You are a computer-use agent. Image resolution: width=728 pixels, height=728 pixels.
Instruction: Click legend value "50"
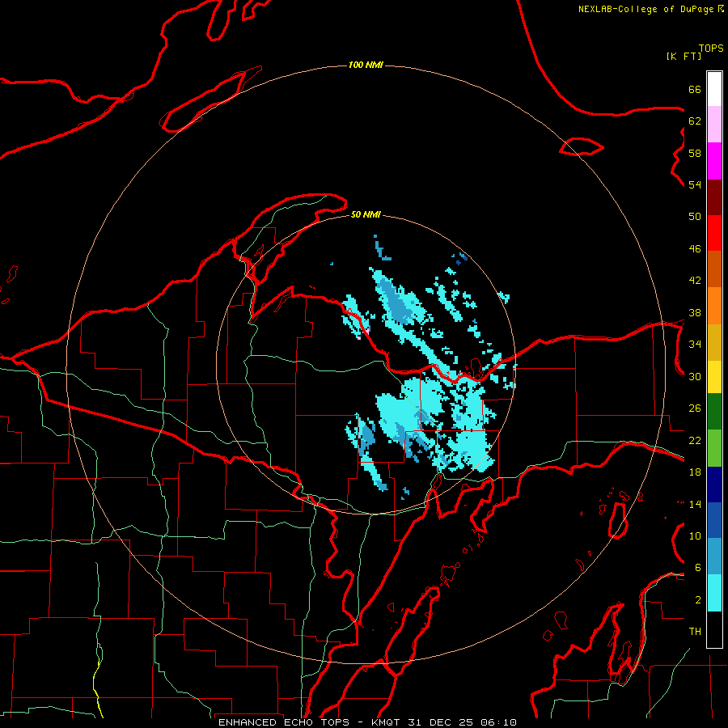click(695, 217)
